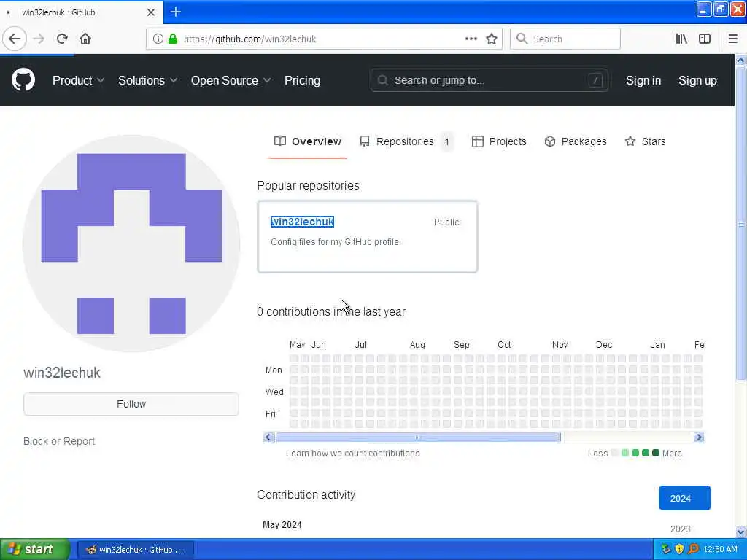
Task: Click the GitHub Octocat logo
Action: (23, 79)
